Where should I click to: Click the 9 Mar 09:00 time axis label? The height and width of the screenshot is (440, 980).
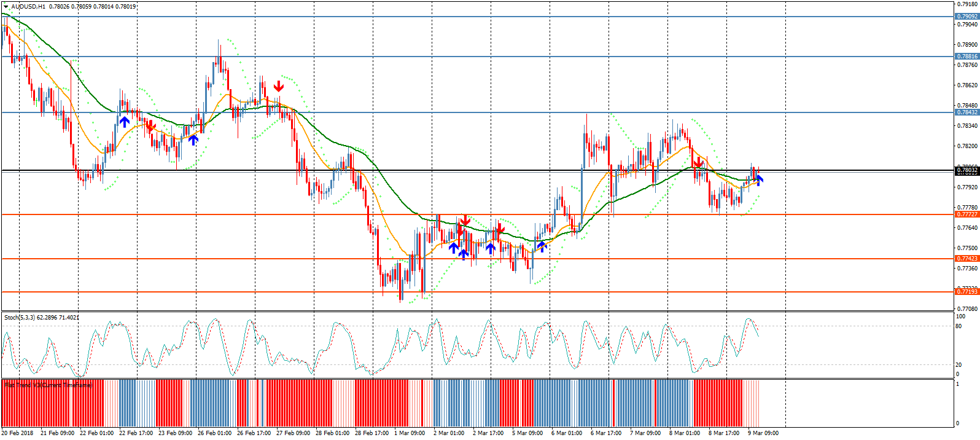pyautogui.click(x=763, y=433)
